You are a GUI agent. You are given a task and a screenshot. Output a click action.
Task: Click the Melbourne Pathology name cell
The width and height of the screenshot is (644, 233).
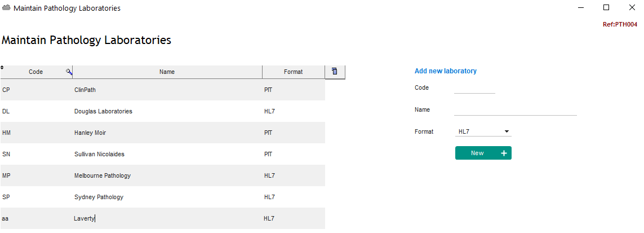point(103,175)
